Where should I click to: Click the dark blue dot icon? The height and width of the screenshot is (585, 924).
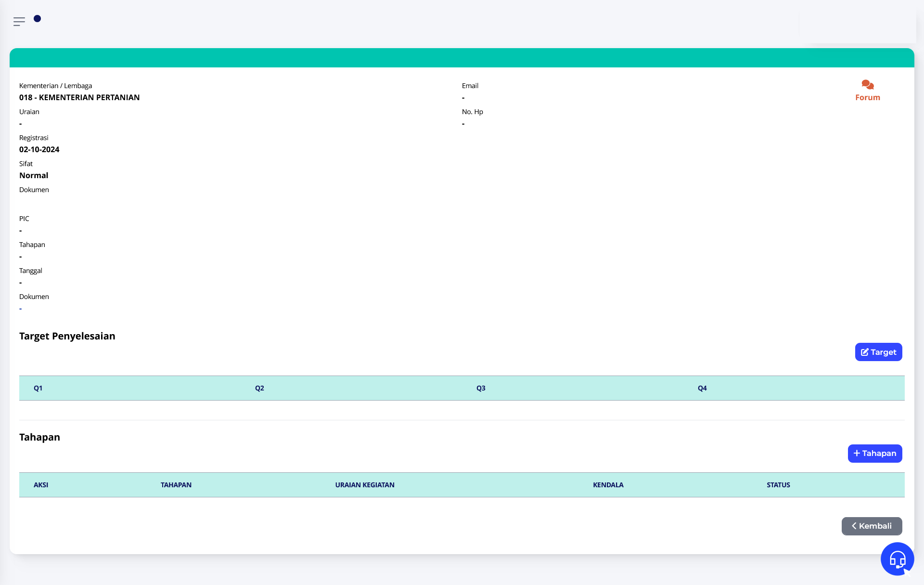click(x=37, y=19)
